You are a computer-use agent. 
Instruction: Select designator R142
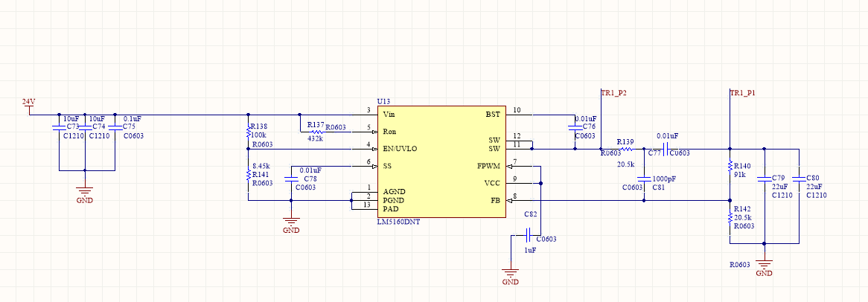742,209
